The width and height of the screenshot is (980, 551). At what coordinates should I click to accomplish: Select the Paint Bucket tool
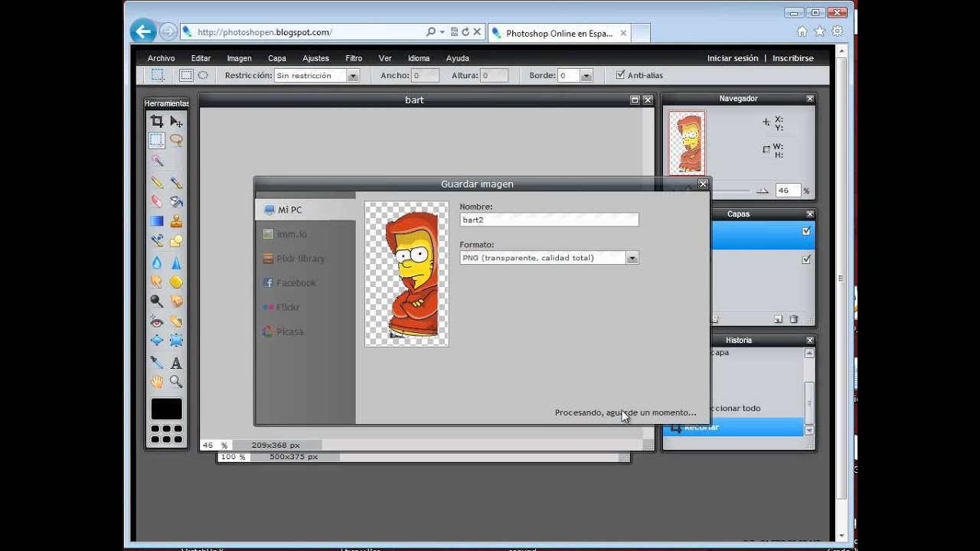pyautogui.click(x=176, y=202)
